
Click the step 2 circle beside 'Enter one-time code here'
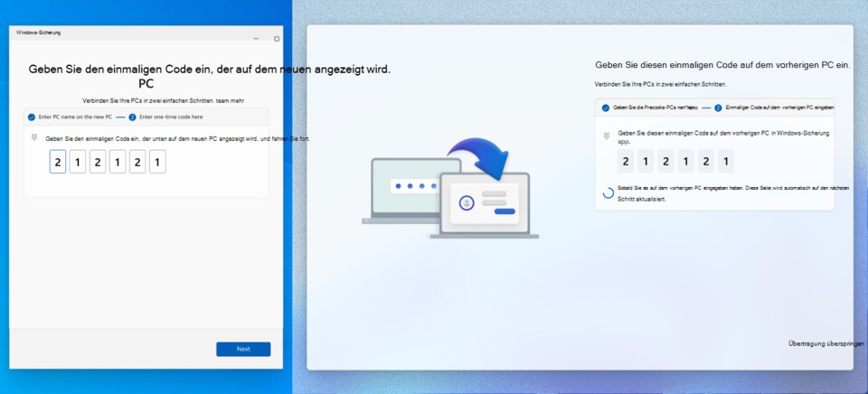click(x=132, y=117)
